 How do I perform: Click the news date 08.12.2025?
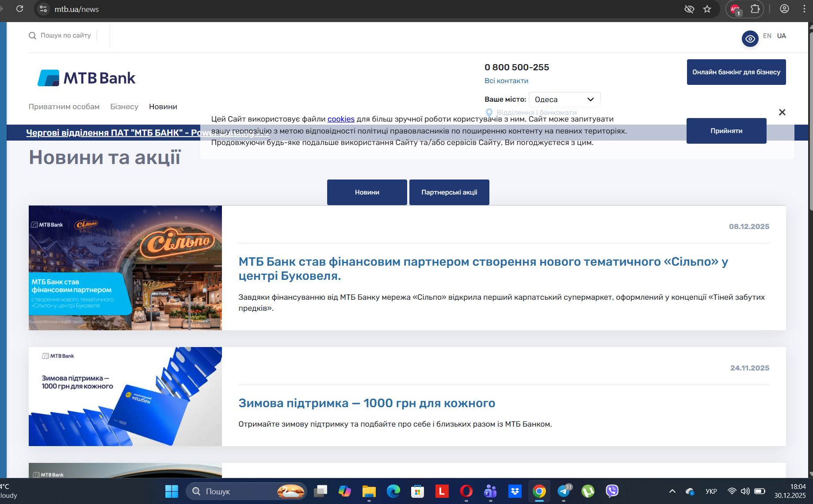point(749,226)
